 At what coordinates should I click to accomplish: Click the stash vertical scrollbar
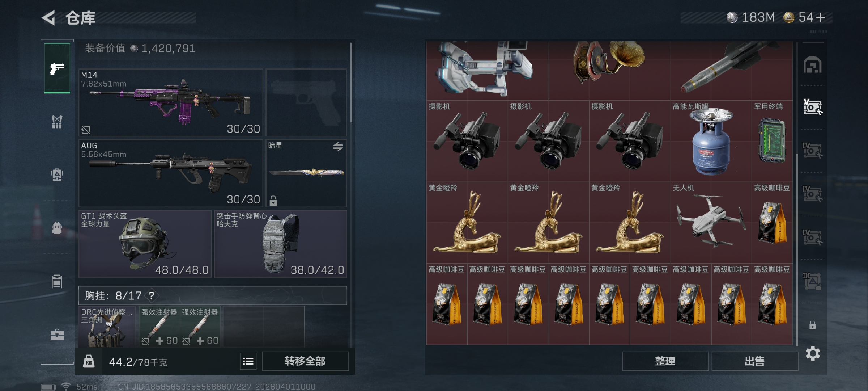[797, 250]
